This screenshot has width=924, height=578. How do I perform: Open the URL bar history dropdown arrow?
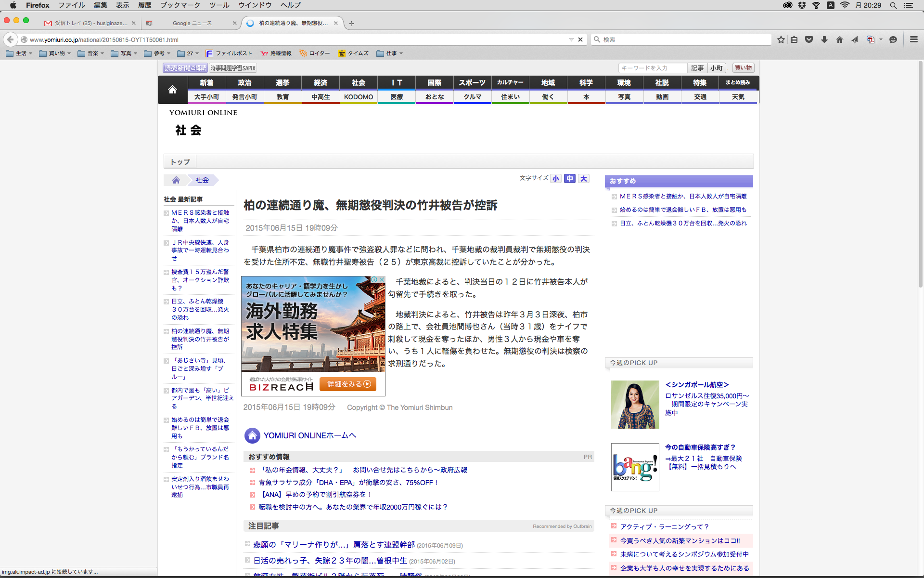(x=571, y=39)
